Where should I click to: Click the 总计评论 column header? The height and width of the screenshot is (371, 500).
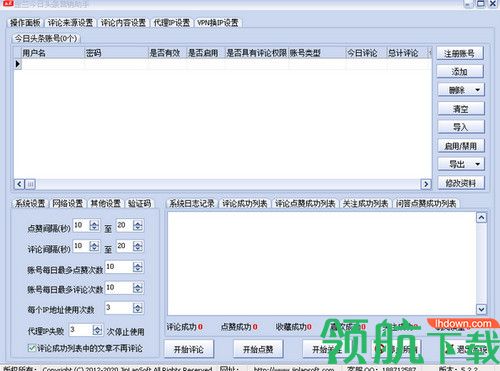(x=406, y=53)
